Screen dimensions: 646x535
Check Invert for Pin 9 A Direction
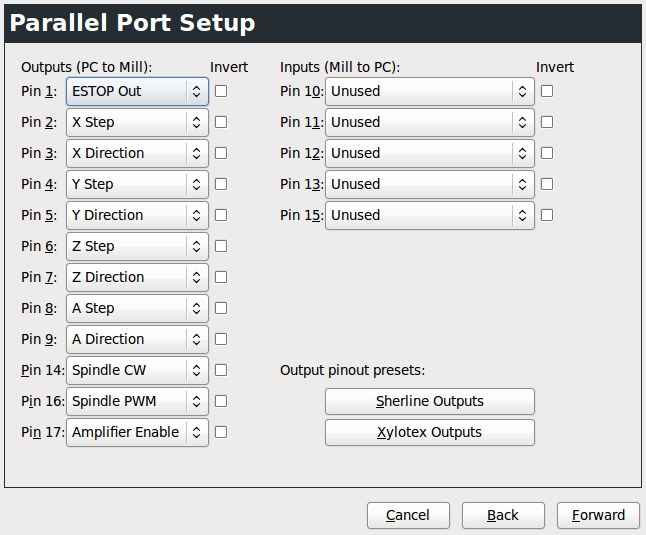221,339
